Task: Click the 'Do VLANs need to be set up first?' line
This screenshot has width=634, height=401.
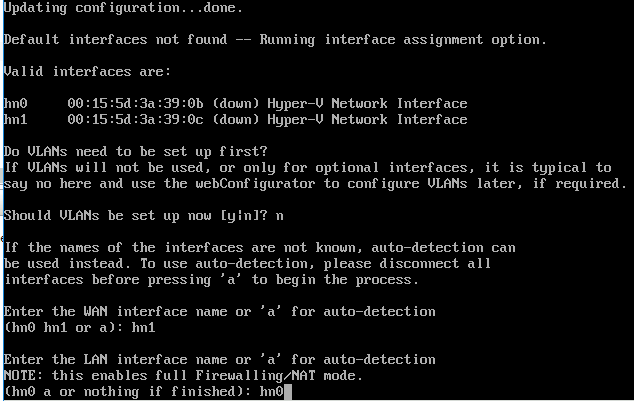Action: coord(135,152)
